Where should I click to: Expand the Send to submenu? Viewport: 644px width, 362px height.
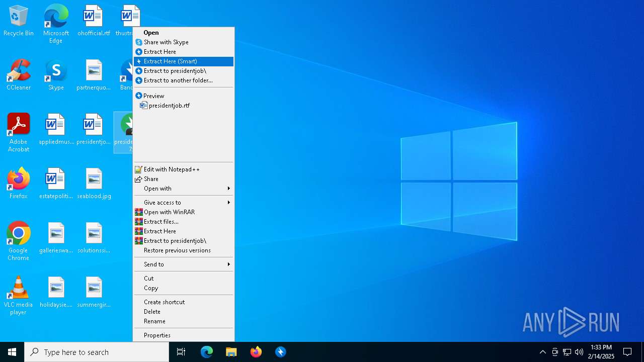click(x=184, y=264)
